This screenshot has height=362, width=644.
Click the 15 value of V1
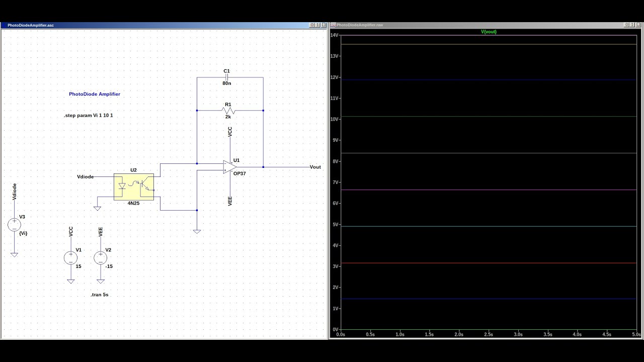click(x=78, y=266)
